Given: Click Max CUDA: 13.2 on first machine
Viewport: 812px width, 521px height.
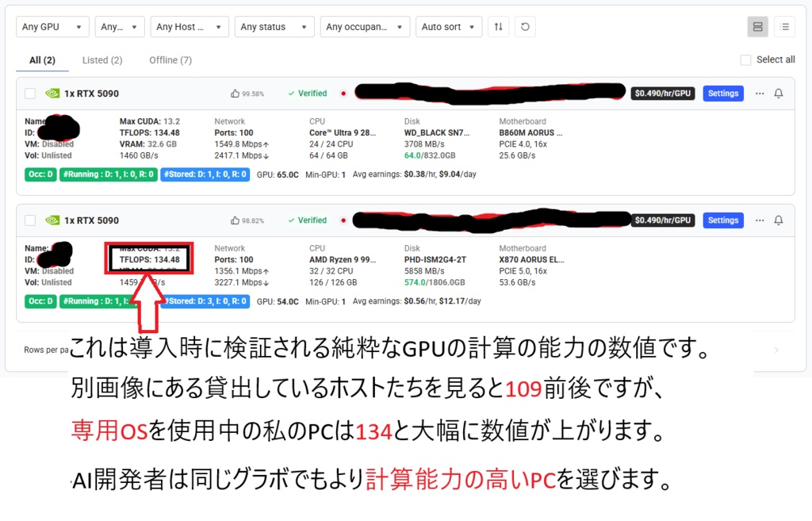Looking at the screenshot, I should tap(150, 121).
